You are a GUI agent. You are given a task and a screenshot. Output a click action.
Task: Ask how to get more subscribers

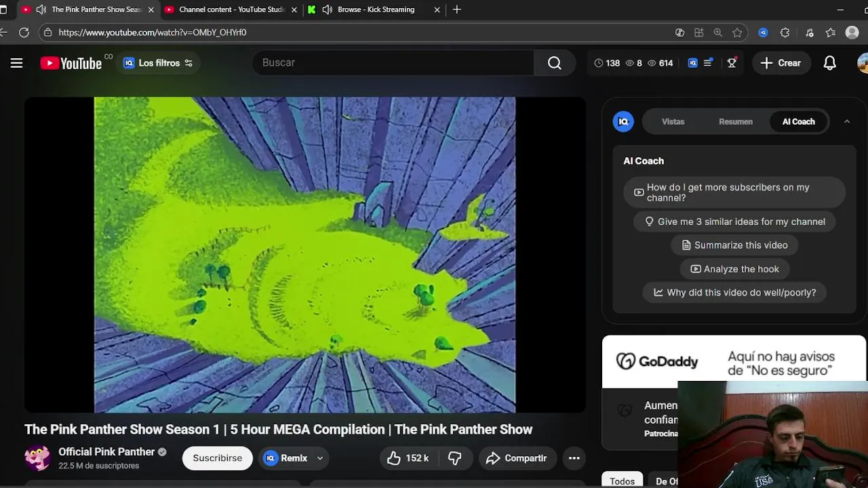(x=734, y=192)
